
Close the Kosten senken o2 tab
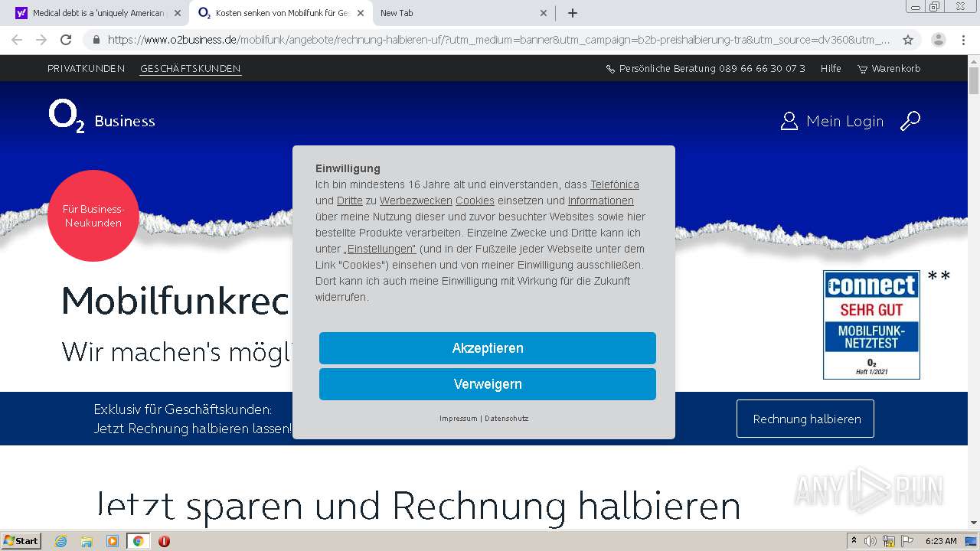coord(361,13)
